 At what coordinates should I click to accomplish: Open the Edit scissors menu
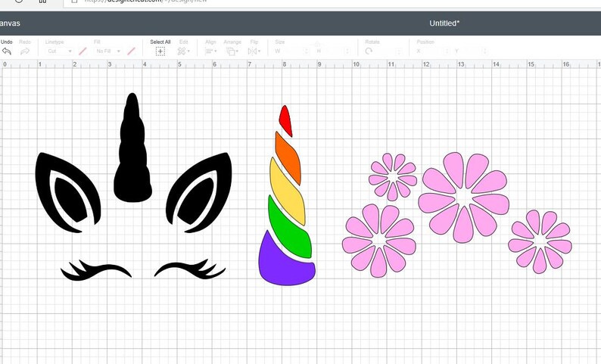tap(184, 51)
